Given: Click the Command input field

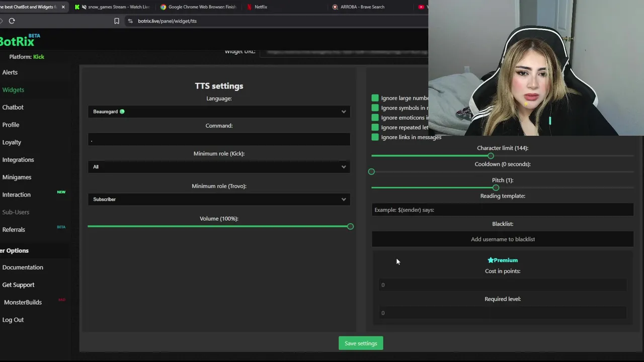Looking at the screenshot, I should pyautogui.click(x=219, y=140).
